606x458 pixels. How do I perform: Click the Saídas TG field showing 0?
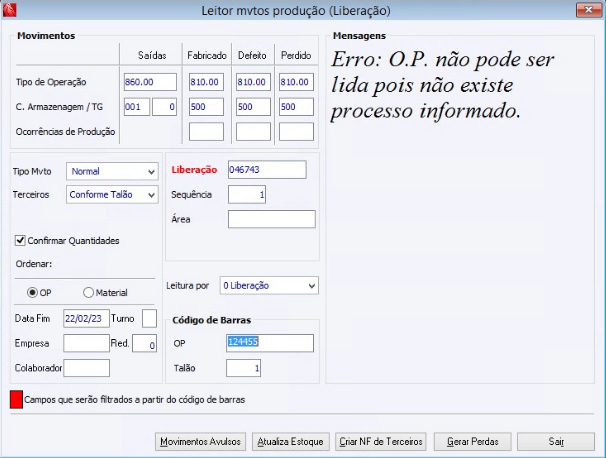pyautogui.click(x=164, y=107)
